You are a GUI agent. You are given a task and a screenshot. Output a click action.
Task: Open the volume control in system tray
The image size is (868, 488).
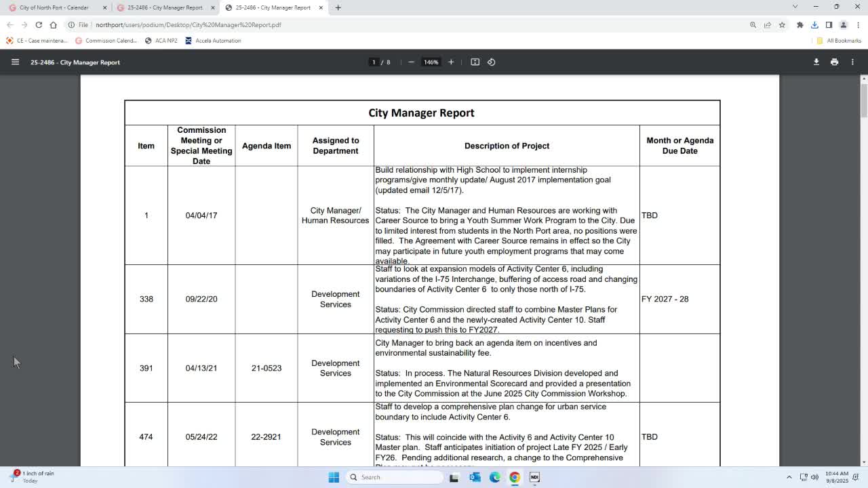(x=814, y=477)
